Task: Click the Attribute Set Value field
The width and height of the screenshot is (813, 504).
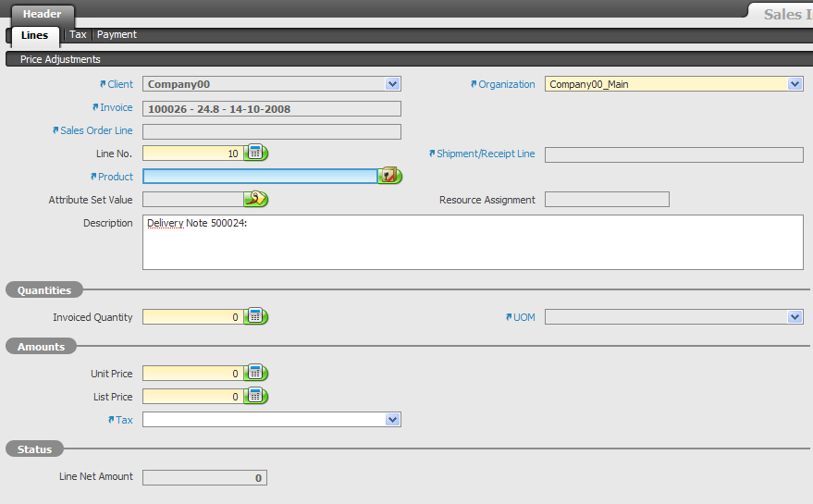Action: point(193,200)
